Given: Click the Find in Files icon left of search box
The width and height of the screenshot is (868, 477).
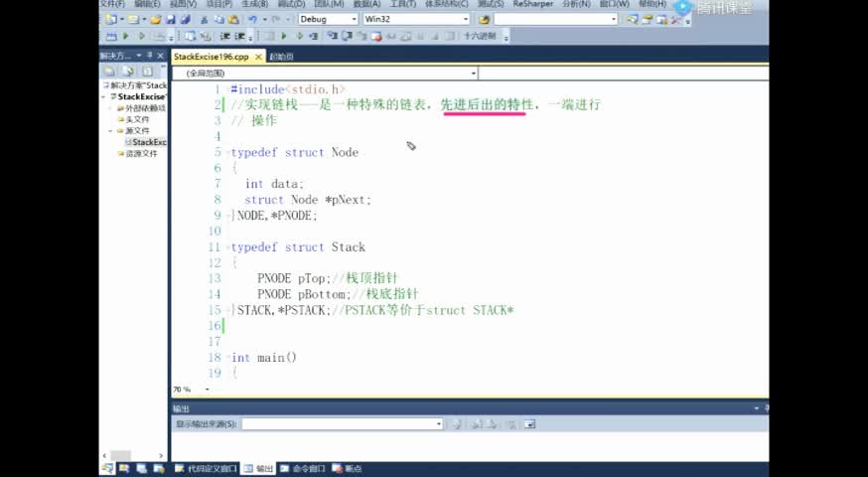Looking at the screenshot, I should (x=485, y=20).
